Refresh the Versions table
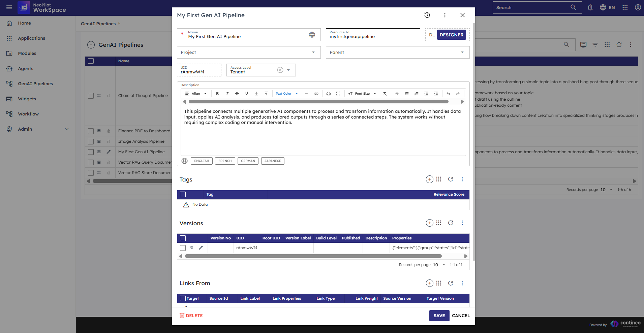The width and height of the screenshot is (644, 333). pos(451,223)
